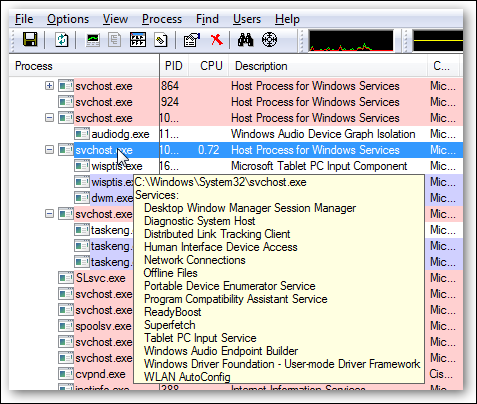
Task: Click the 0.72 CPU value cell
Action: tap(209, 150)
